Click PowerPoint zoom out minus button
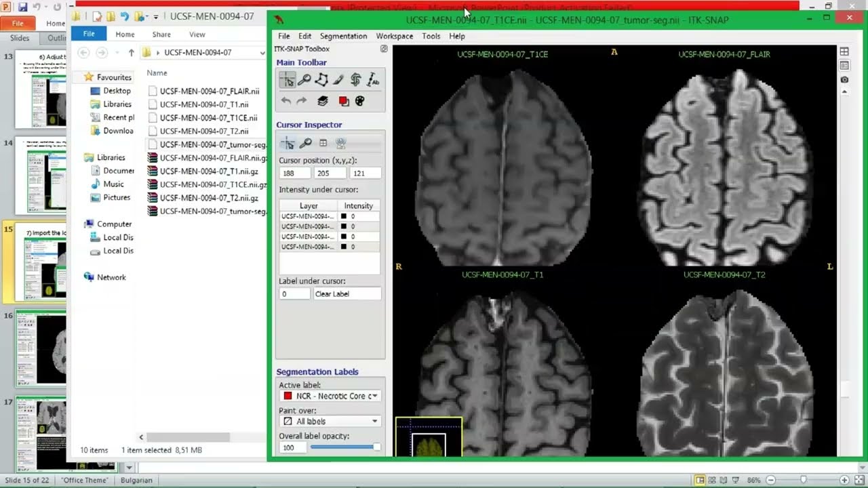Image resolution: width=868 pixels, height=488 pixels. pos(772,480)
